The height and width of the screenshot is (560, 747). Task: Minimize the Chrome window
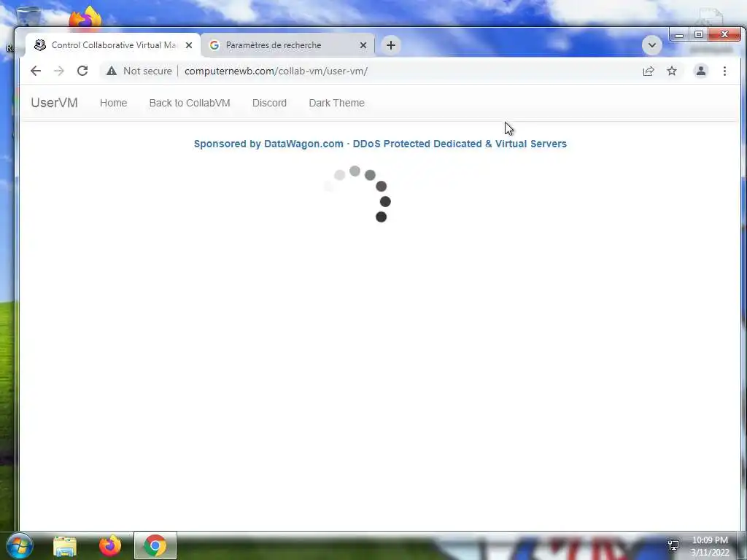click(x=679, y=35)
